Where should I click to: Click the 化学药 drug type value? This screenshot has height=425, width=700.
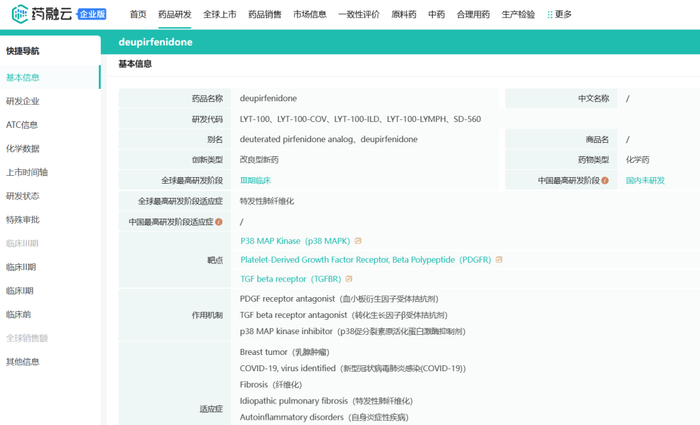click(x=638, y=160)
